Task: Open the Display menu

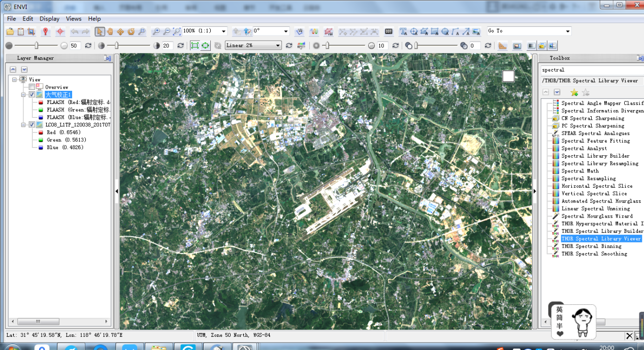Action: click(49, 19)
